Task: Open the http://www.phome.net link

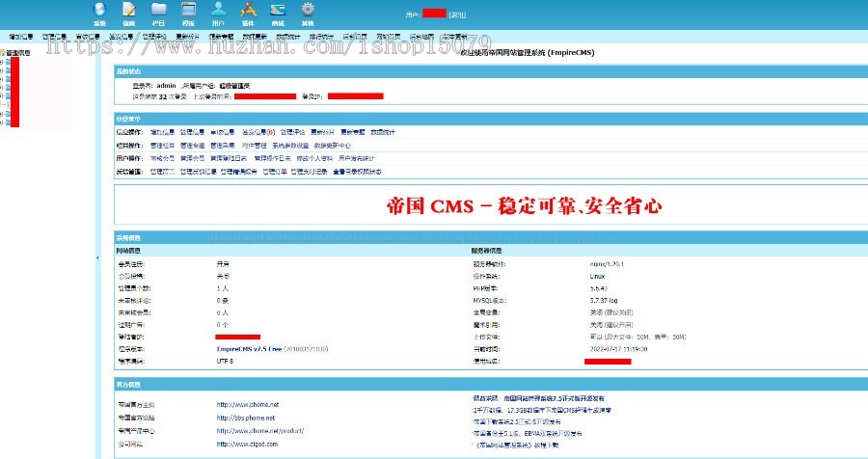Action: tap(248, 405)
